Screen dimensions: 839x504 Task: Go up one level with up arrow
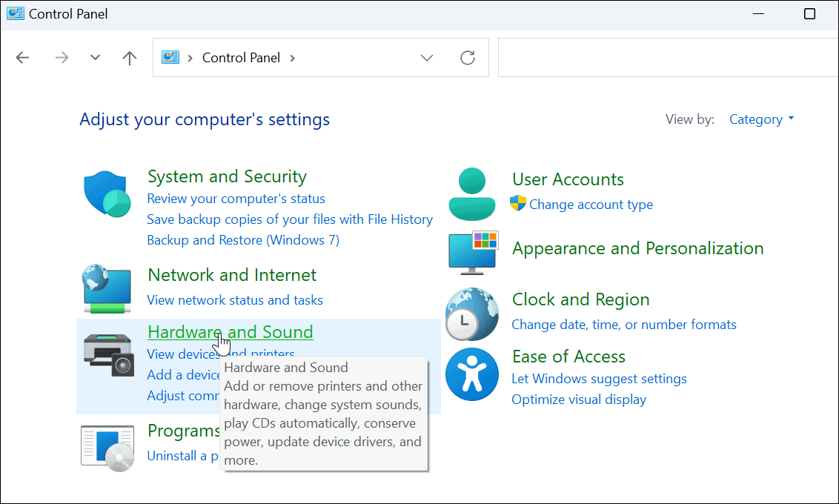130,58
